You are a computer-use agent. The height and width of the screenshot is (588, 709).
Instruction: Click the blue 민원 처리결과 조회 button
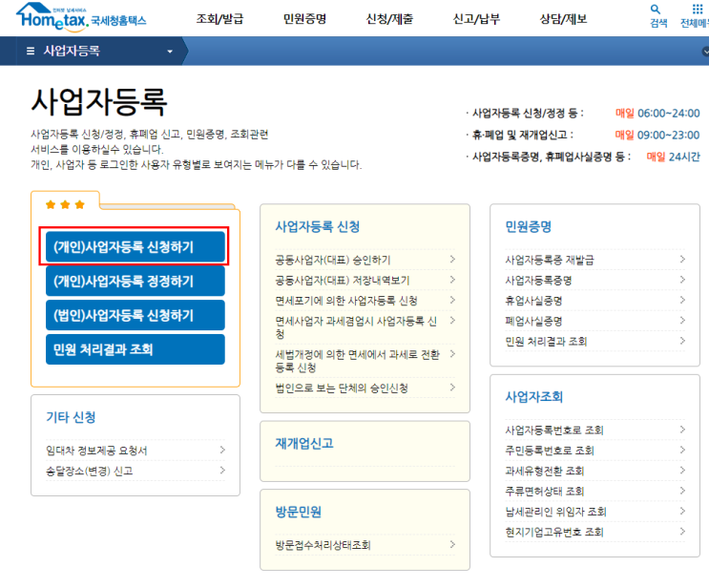pyautogui.click(x=136, y=349)
